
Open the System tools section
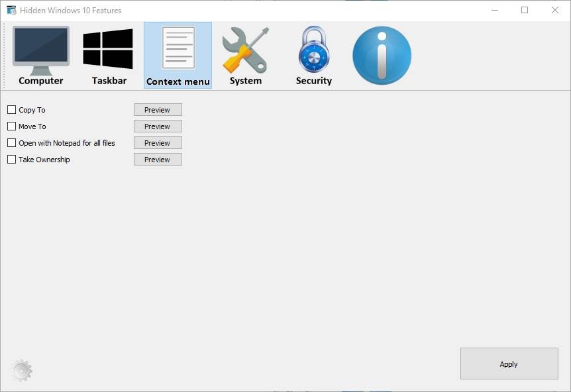pos(246,56)
